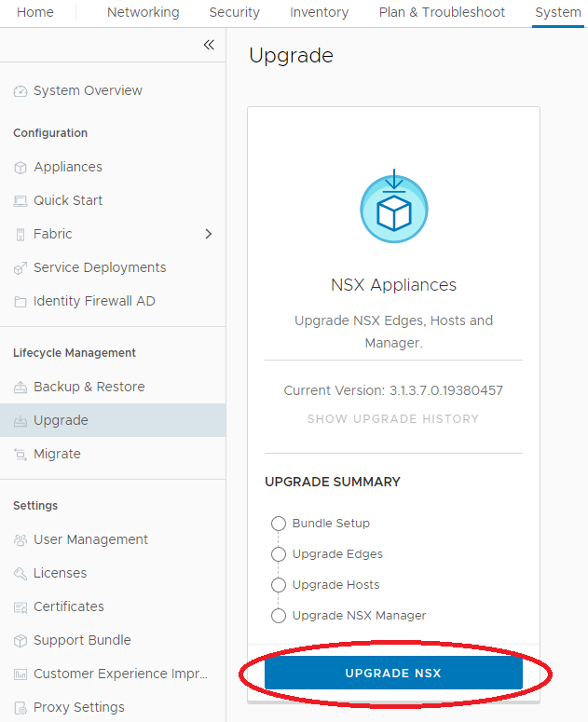Click the Certificates icon

coord(21,607)
